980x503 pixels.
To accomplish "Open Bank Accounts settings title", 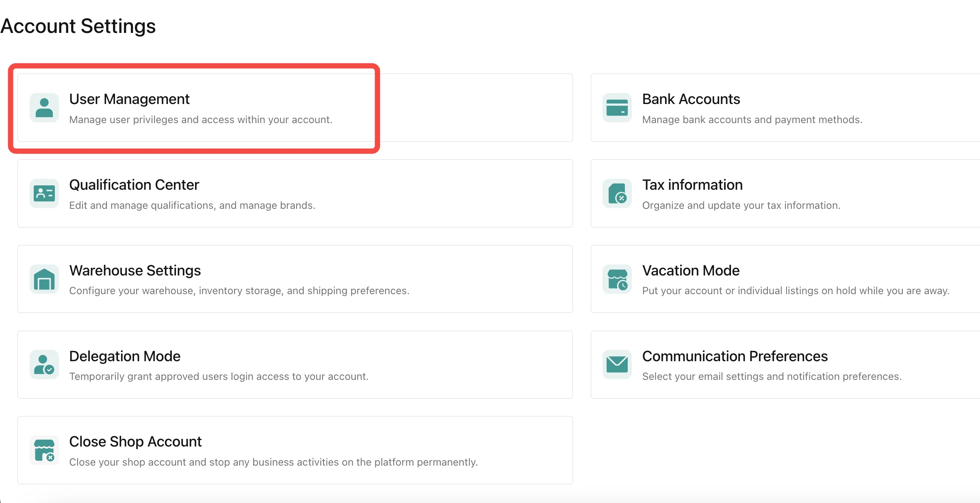I will click(691, 99).
